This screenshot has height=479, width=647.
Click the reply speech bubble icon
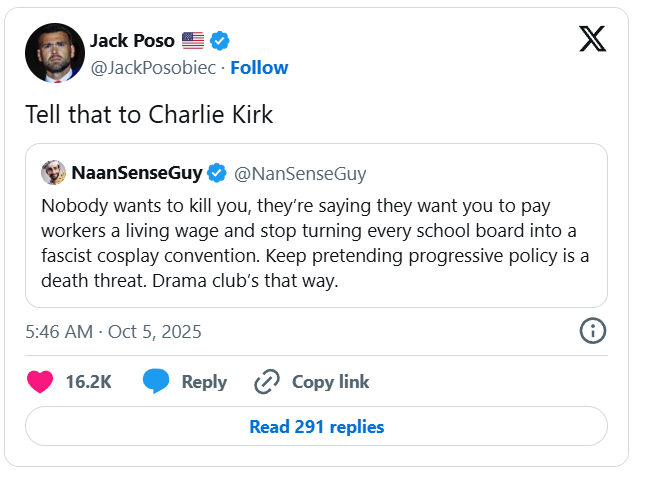click(x=156, y=382)
